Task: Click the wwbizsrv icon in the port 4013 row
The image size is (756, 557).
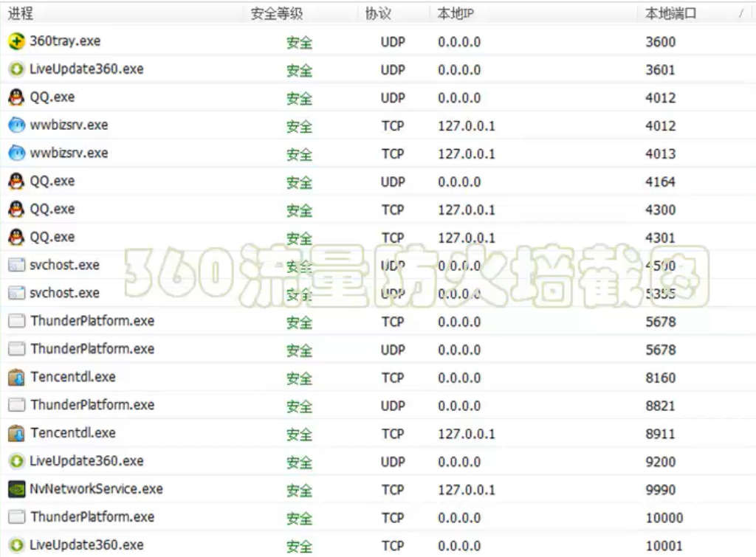Action: (x=16, y=153)
